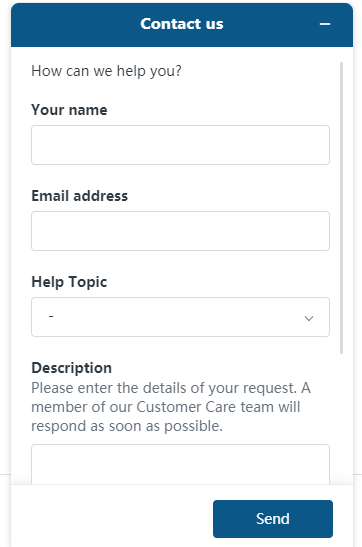This screenshot has width=362, height=547.
Task: Select the dash placeholder in Help Topic
Action: (x=51, y=316)
